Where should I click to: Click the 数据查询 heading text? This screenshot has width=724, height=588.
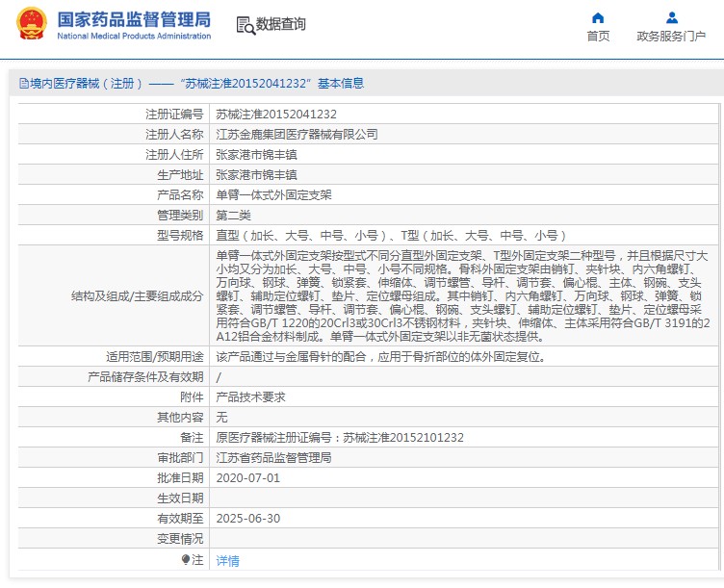click(281, 25)
